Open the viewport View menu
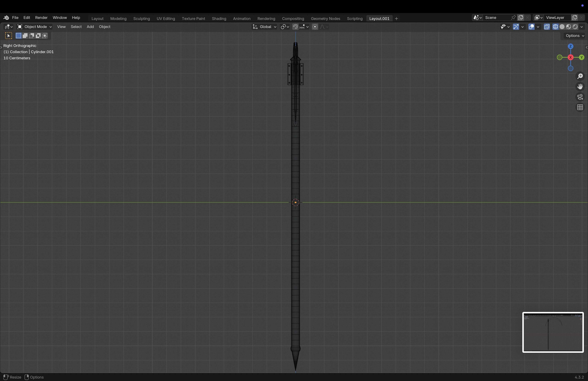This screenshot has height=381, width=588. pyautogui.click(x=61, y=27)
